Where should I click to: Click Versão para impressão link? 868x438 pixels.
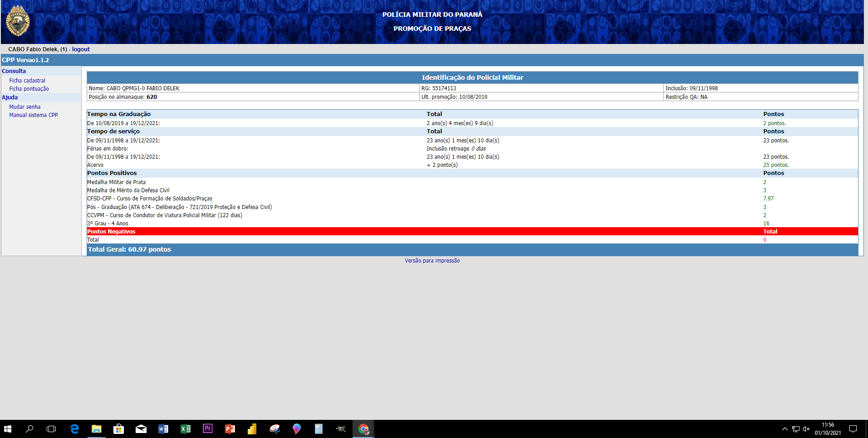(x=432, y=261)
